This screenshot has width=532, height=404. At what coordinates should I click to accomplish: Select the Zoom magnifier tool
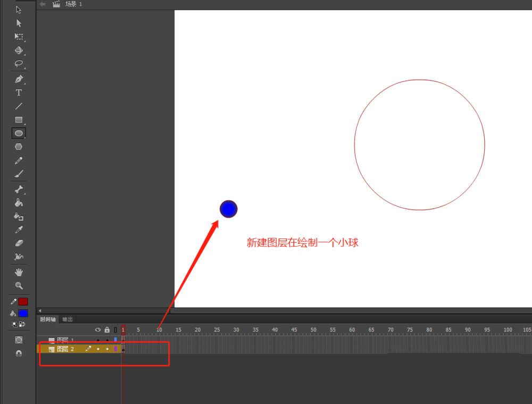pyautogui.click(x=19, y=285)
